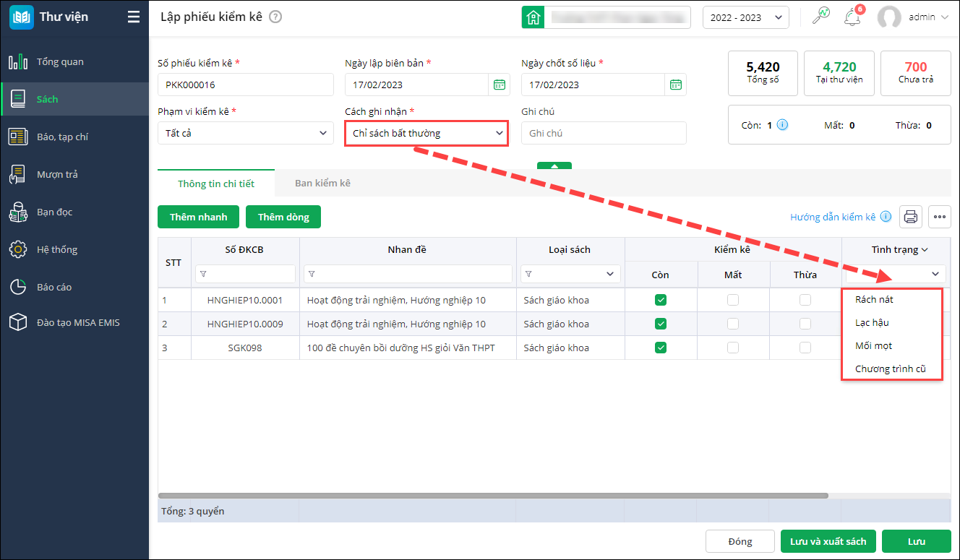Image resolution: width=960 pixels, height=560 pixels.
Task: Open the 2022 - 2023 school year dropdown
Action: (745, 17)
